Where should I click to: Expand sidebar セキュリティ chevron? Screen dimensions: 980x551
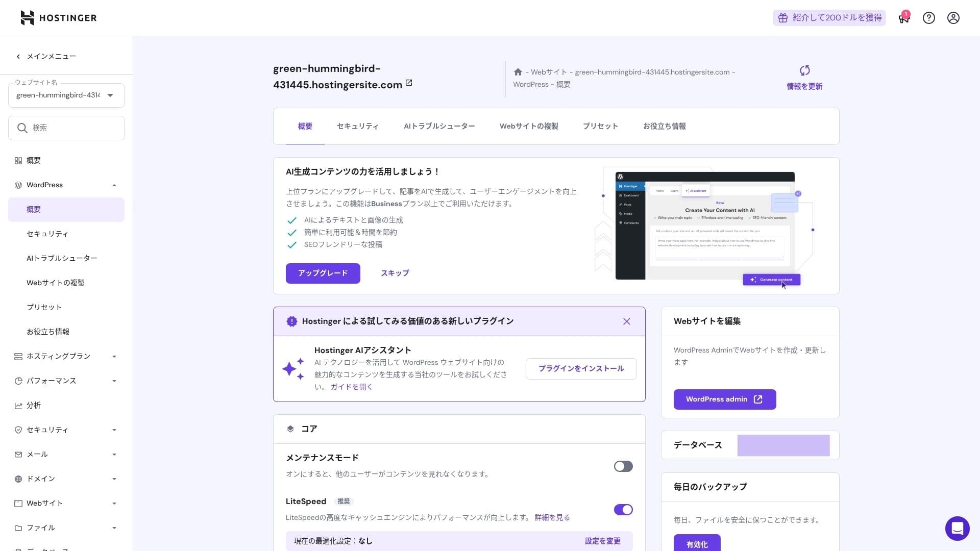114,430
